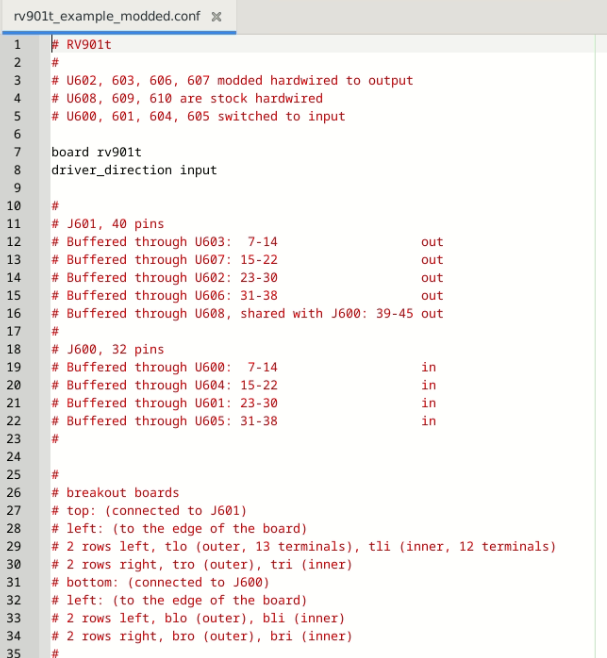Click '# top: (connected to J601)' line
607x658 pixels.
(149, 511)
